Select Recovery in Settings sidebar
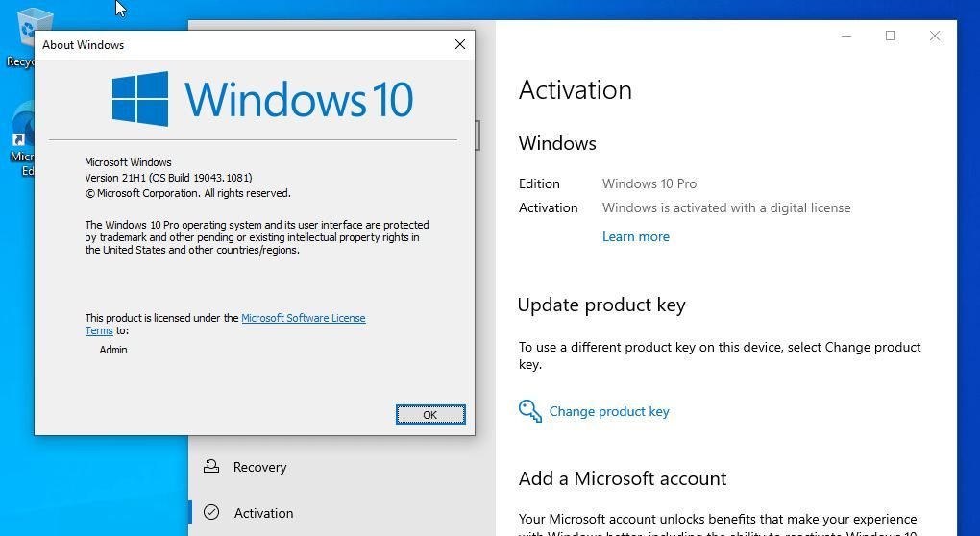Viewport: 980px width, 536px height. click(259, 467)
